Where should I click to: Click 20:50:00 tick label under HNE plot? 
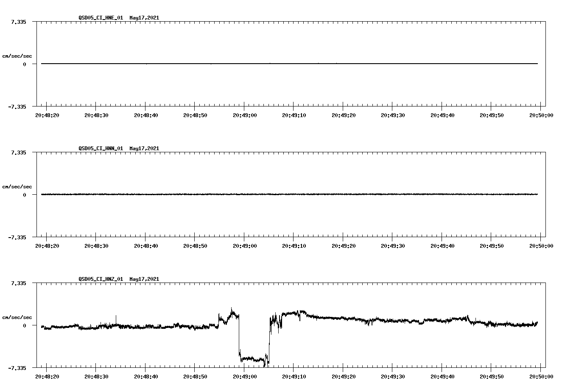541,115
